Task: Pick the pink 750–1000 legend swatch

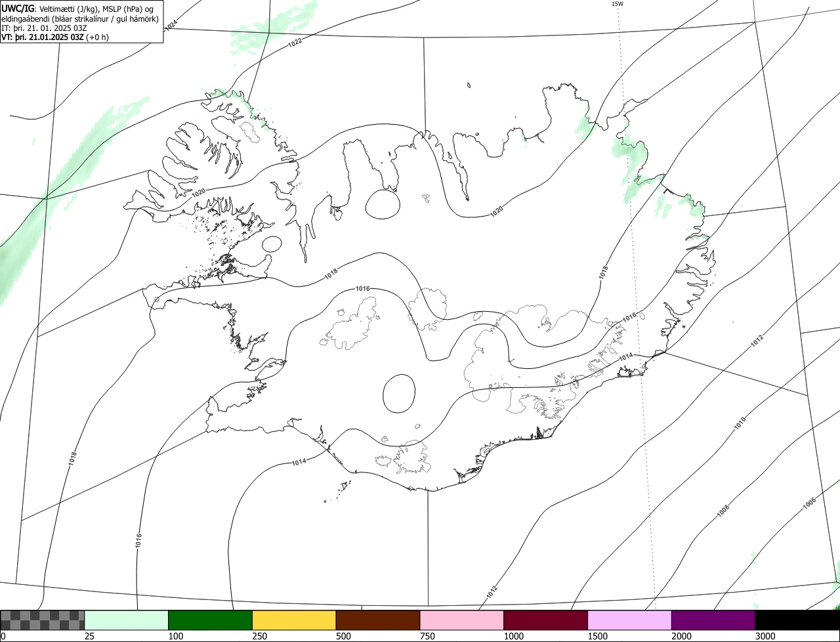Action: tap(462, 620)
